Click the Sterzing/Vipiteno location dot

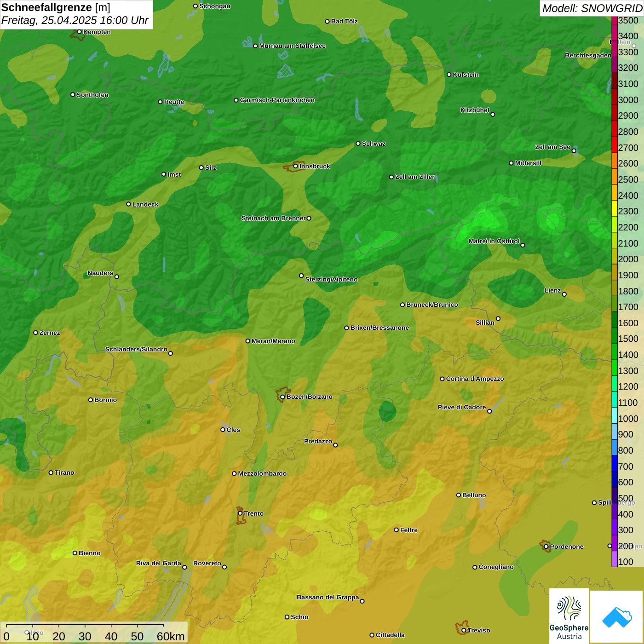click(x=301, y=276)
